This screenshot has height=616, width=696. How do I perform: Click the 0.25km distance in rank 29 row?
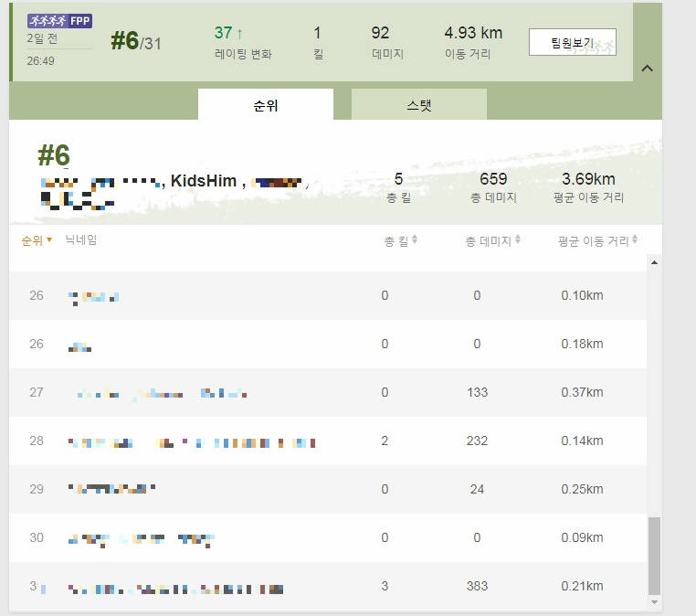[x=582, y=489]
